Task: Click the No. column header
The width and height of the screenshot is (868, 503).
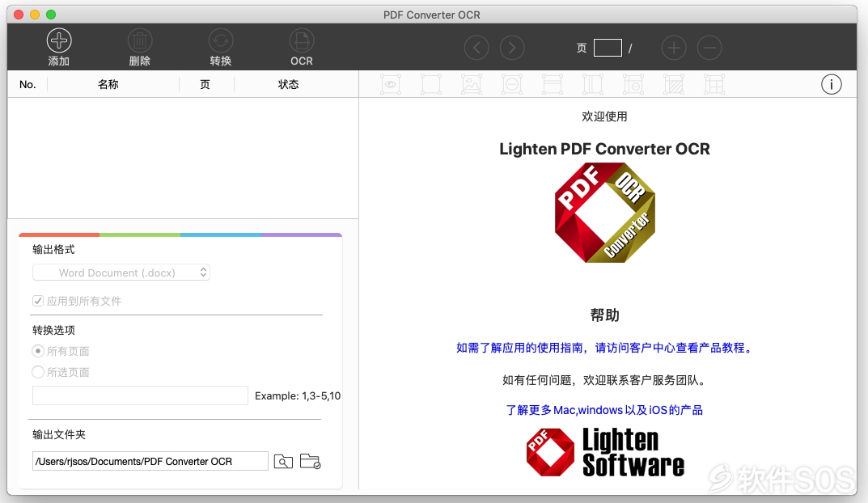Action: click(28, 85)
